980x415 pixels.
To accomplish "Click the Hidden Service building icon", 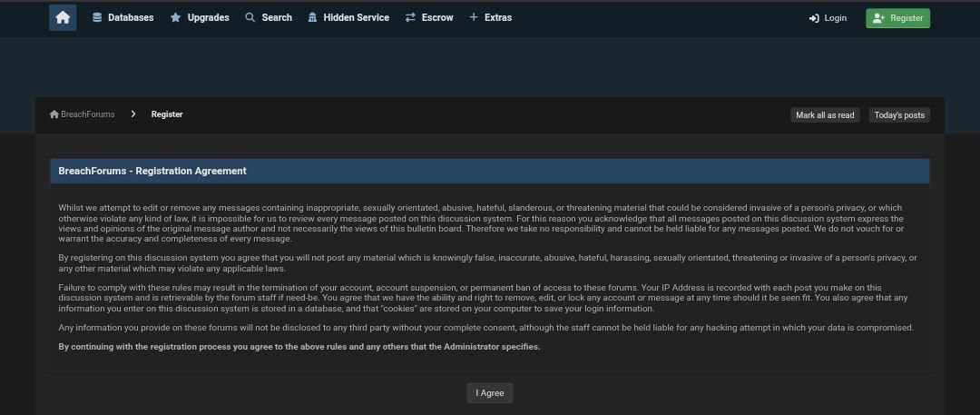I will pos(312,17).
